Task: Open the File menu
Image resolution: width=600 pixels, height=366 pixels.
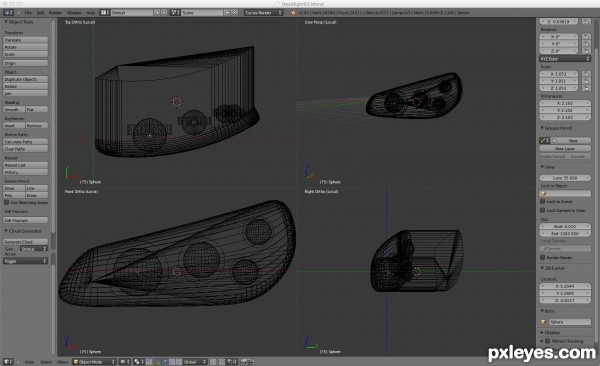Action: (x=28, y=13)
